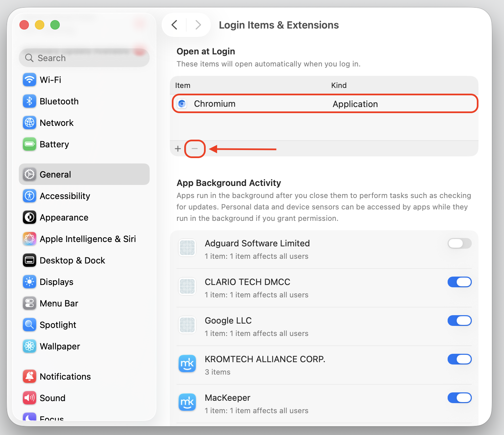The height and width of the screenshot is (435, 504).
Task: Click the MacKeeper row label
Action: coord(228,398)
